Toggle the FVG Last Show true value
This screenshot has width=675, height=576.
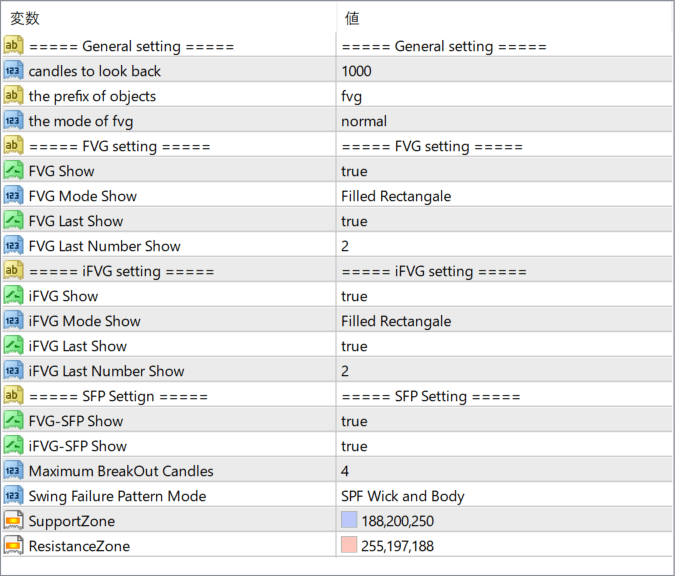354,221
